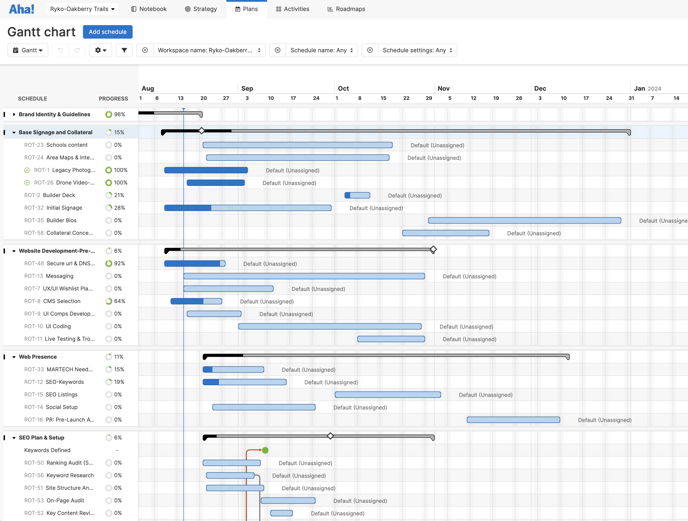Click the green Keywords Defined milestone dot

click(x=265, y=450)
